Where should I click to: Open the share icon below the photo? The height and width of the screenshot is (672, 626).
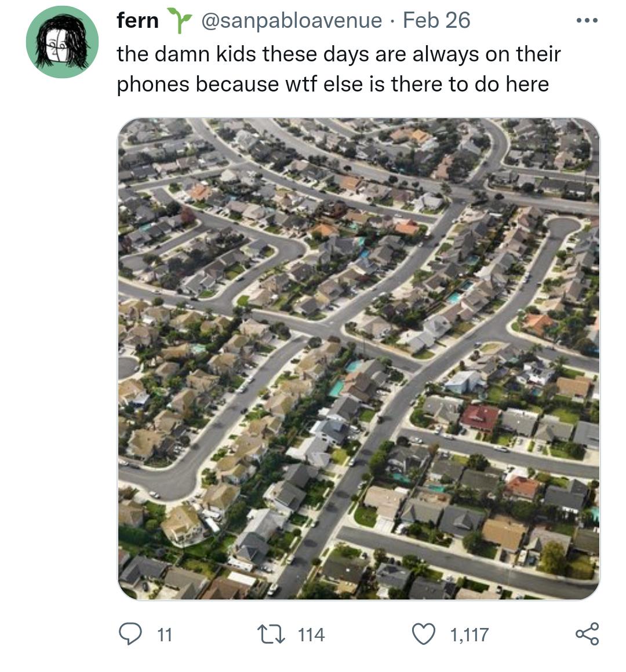pyautogui.click(x=587, y=634)
